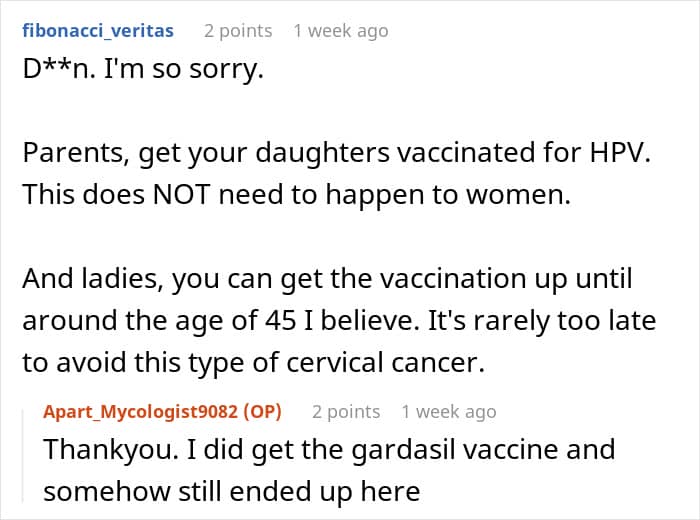The image size is (700, 520).
Task: Open fibonacci_veritas user profile
Action: click(x=98, y=31)
